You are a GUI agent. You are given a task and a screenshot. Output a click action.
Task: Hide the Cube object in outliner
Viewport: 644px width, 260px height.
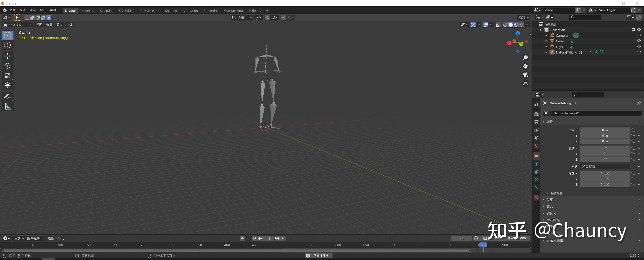639,41
